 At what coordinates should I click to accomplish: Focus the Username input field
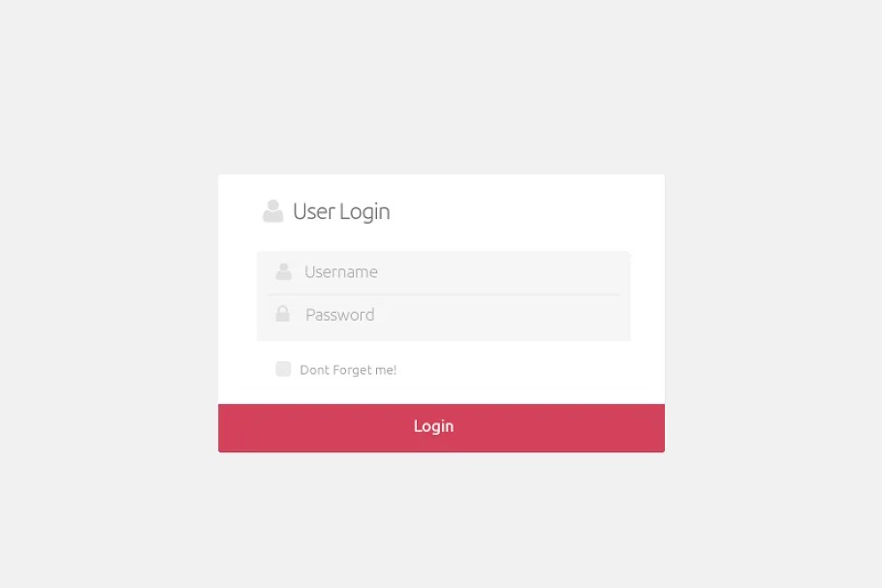pyautogui.click(x=443, y=272)
